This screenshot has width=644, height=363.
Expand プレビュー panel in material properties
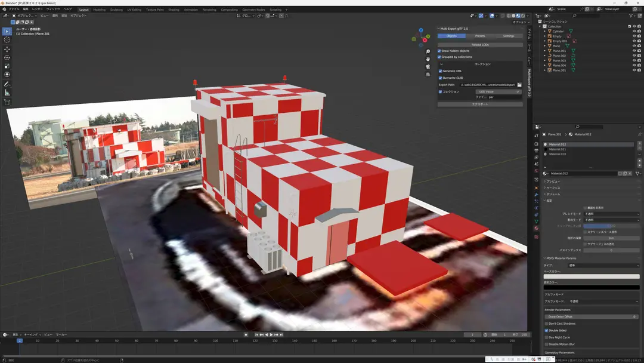[x=552, y=181]
